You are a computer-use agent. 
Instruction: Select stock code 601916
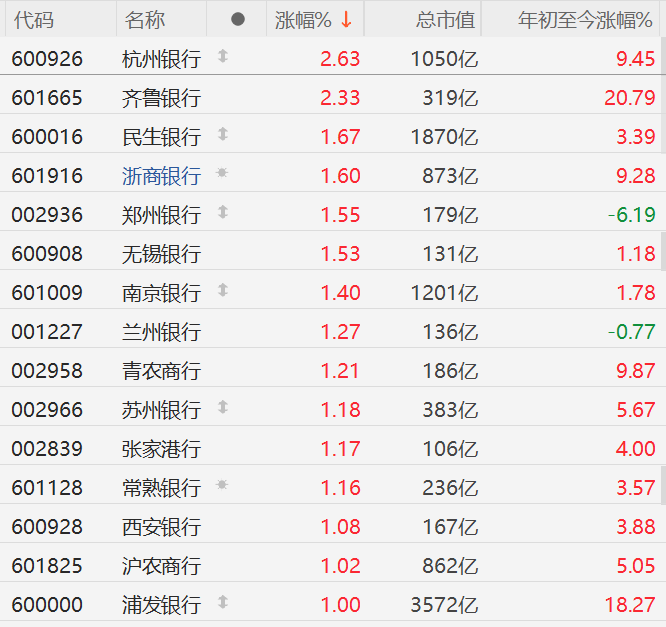coord(47,176)
